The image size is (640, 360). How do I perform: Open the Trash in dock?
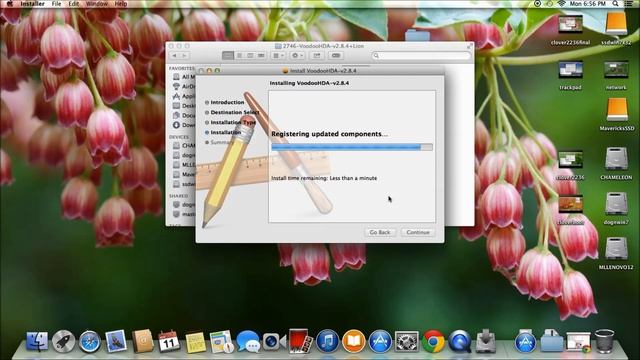(604, 341)
